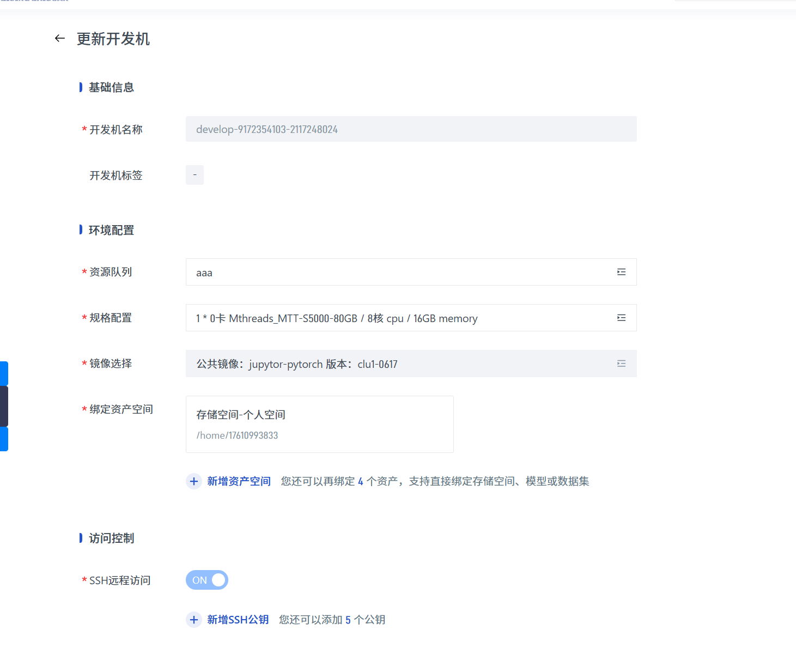Click the 新增资产空间 link
The width and height of the screenshot is (796, 672).
point(239,481)
